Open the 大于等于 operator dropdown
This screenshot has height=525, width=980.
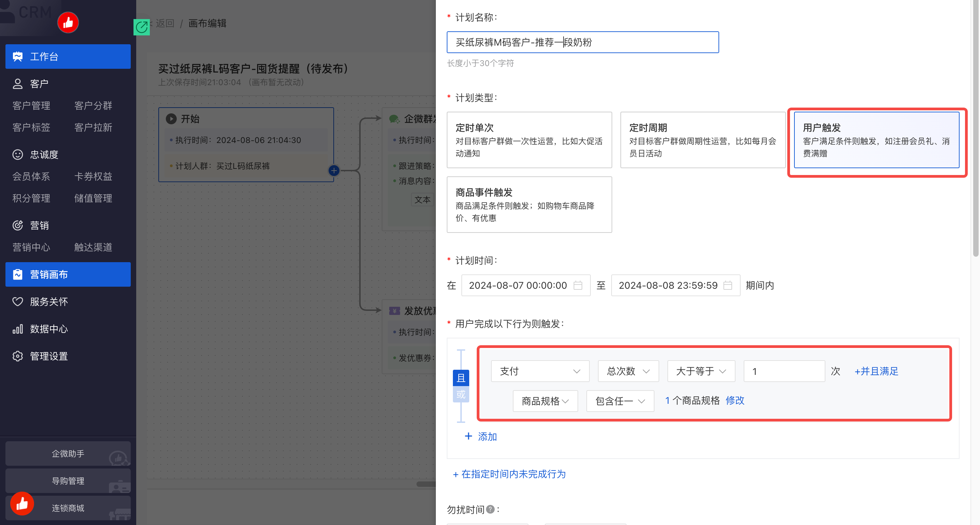coord(701,371)
